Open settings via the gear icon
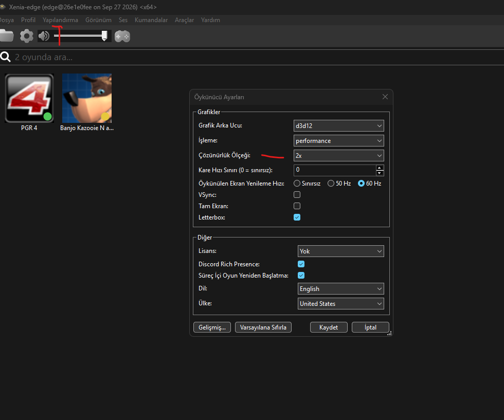The width and height of the screenshot is (504, 420). point(27,36)
